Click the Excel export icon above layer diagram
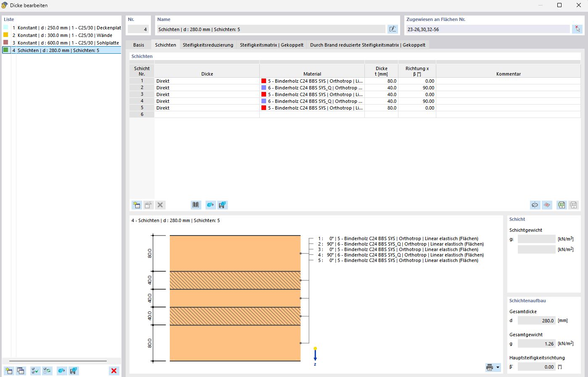Viewport: 588px width, 377px height. 561,205
